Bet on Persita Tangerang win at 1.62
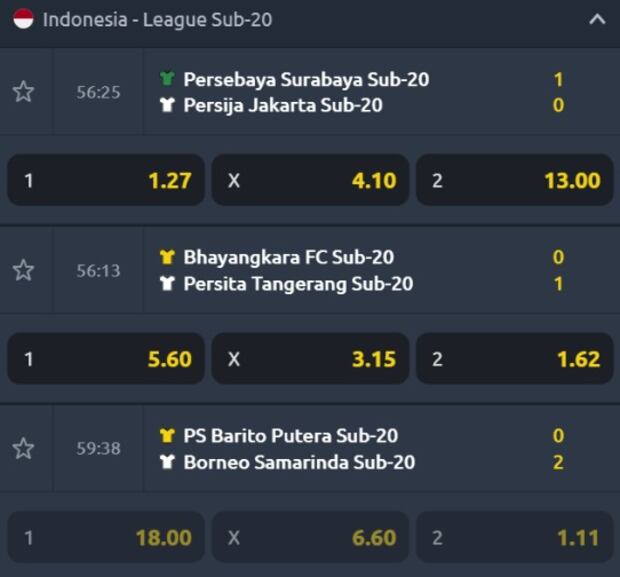The image size is (620, 577). click(514, 358)
